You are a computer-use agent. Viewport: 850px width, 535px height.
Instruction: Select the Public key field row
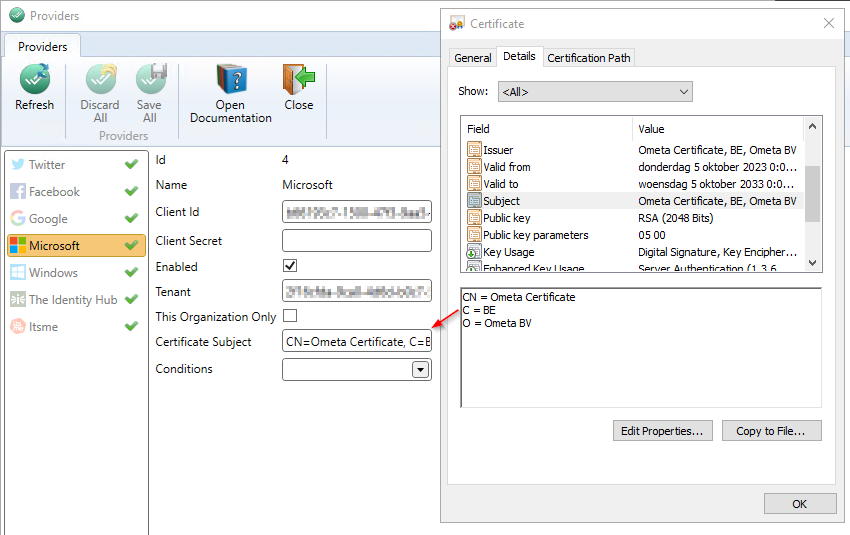pyautogui.click(x=634, y=218)
